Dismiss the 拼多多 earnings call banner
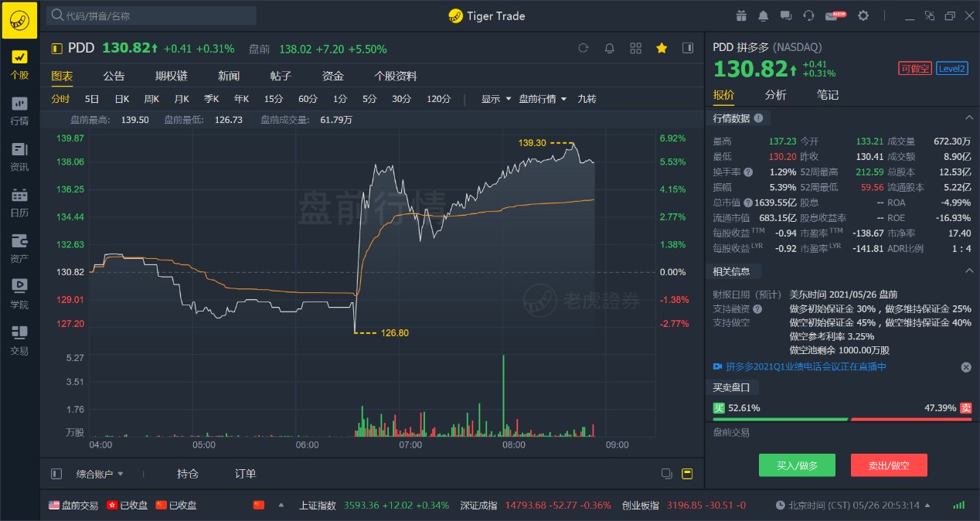 click(x=966, y=367)
